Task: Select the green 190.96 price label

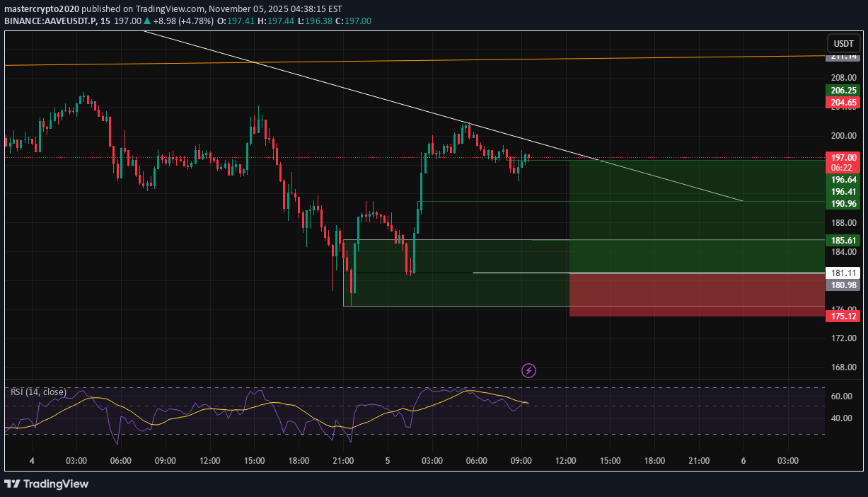Action: tap(843, 204)
